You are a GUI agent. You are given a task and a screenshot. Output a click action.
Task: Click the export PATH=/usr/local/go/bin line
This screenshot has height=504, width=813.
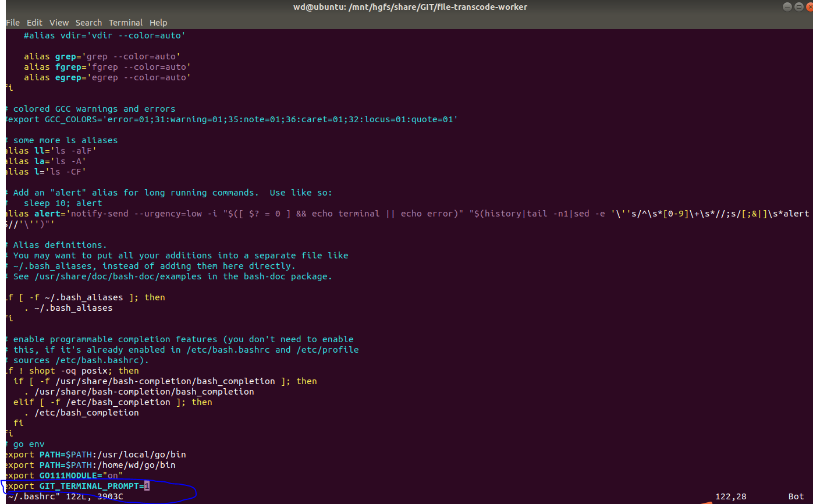click(93, 455)
